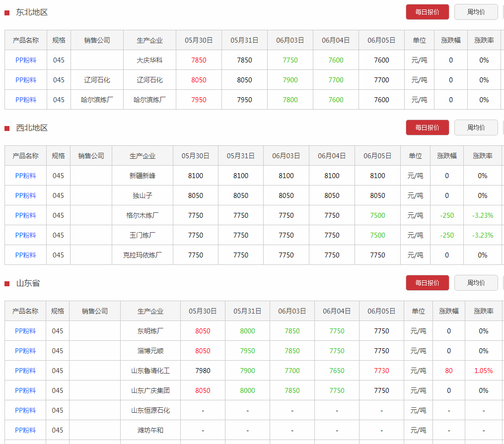504x444 pixels.
Task: Switch to 周均价 tab for 西北地区
Action: click(x=476, y=127)
